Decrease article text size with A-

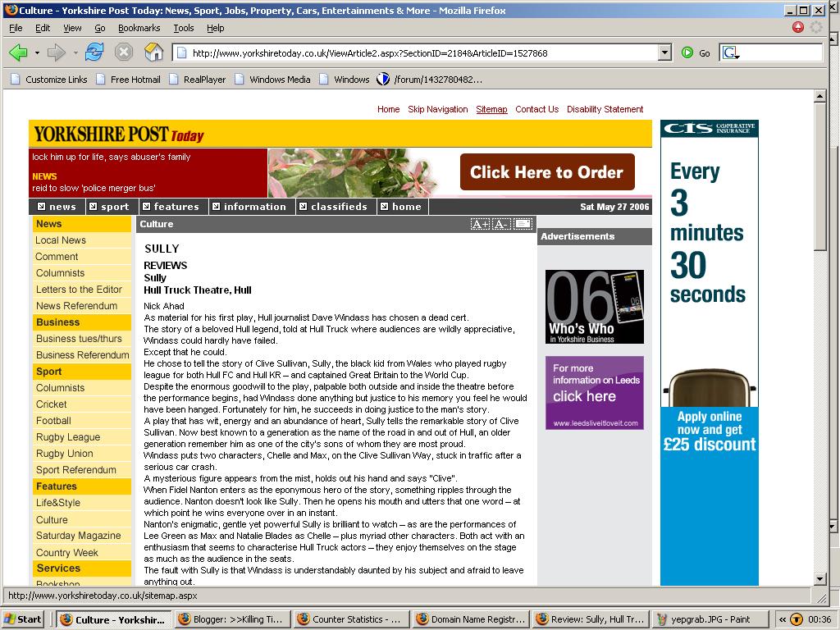501,224
